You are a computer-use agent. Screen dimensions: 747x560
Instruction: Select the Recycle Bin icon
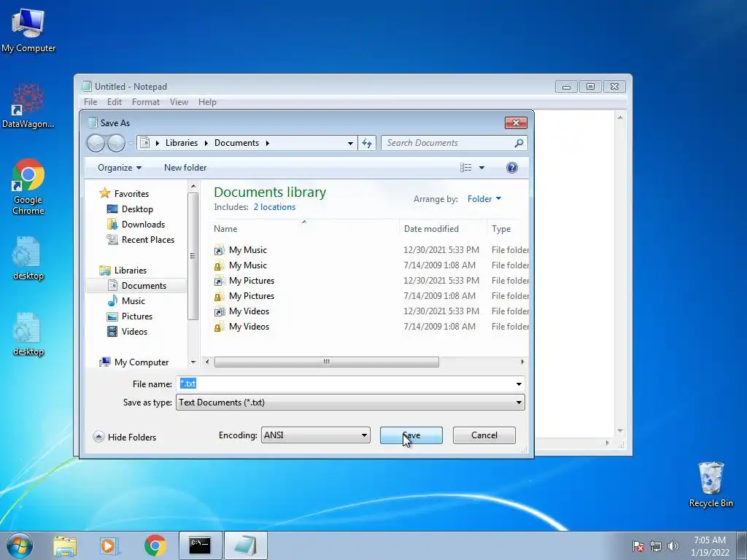tap(711, 484)
